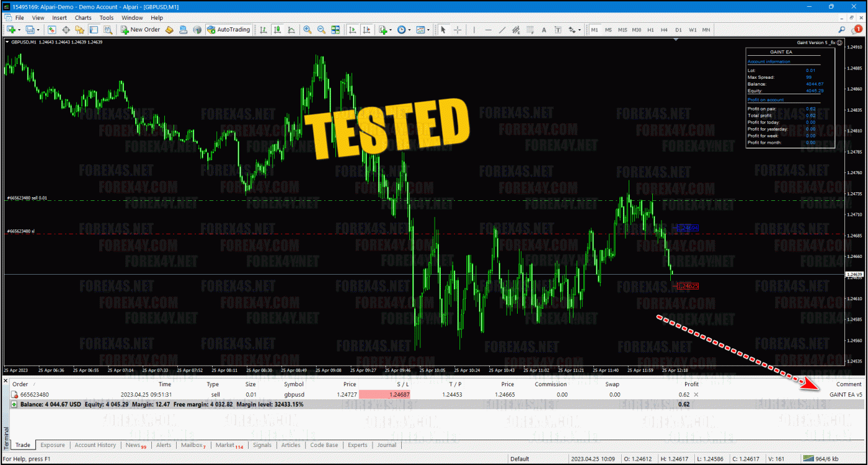Toggle chart auto scroll

click(353, 30)
